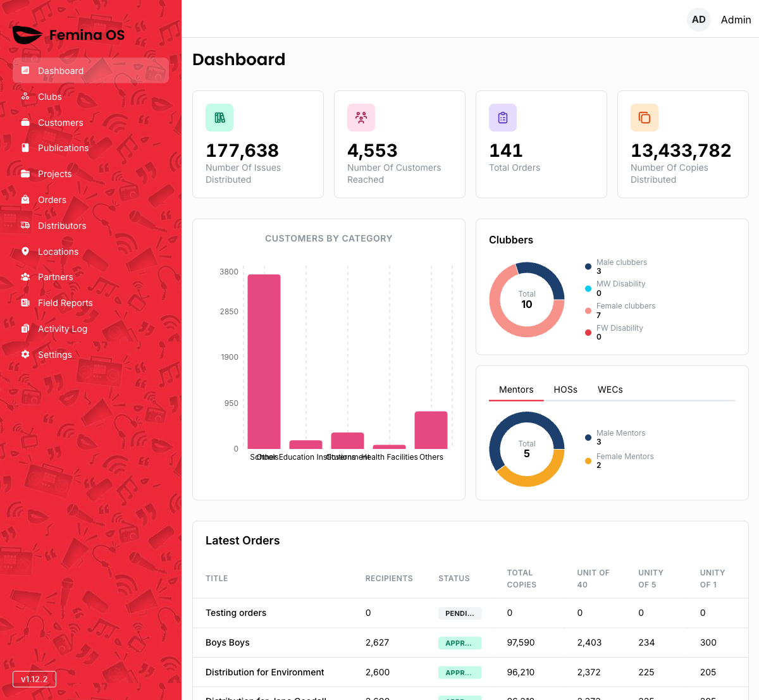Click the APPR... badge in Boys Boys row
Viewport: 759px width, 700px height.
[x=460, y=643]
